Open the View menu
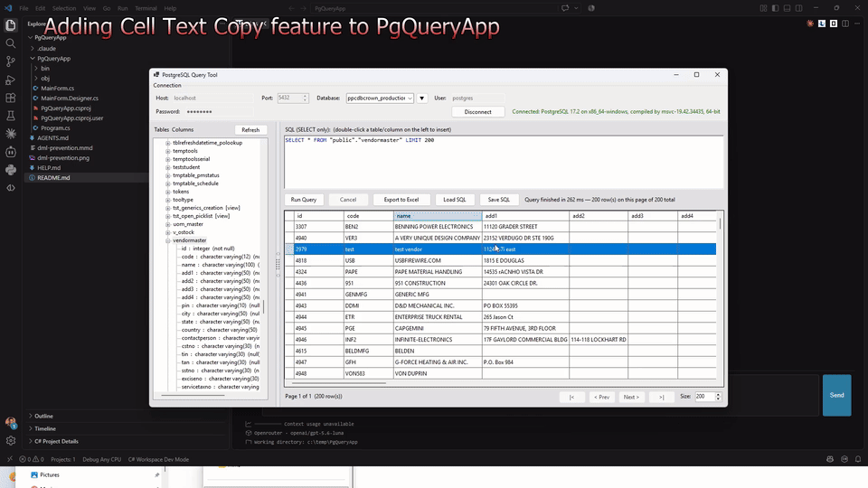This screenshot has width=868, height=488. coord(90,8)
